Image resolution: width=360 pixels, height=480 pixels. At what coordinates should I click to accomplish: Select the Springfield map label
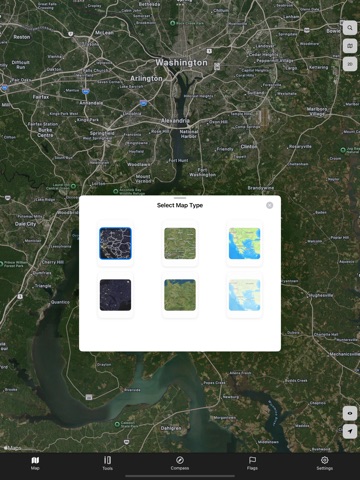pos(102,133)
